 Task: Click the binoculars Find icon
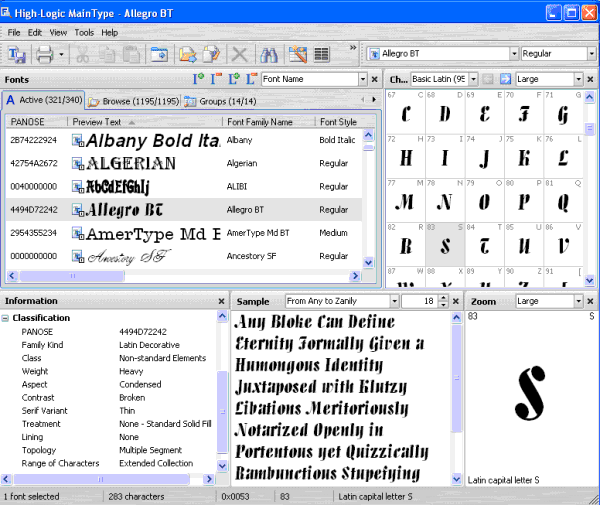click(x=269, y=55)
